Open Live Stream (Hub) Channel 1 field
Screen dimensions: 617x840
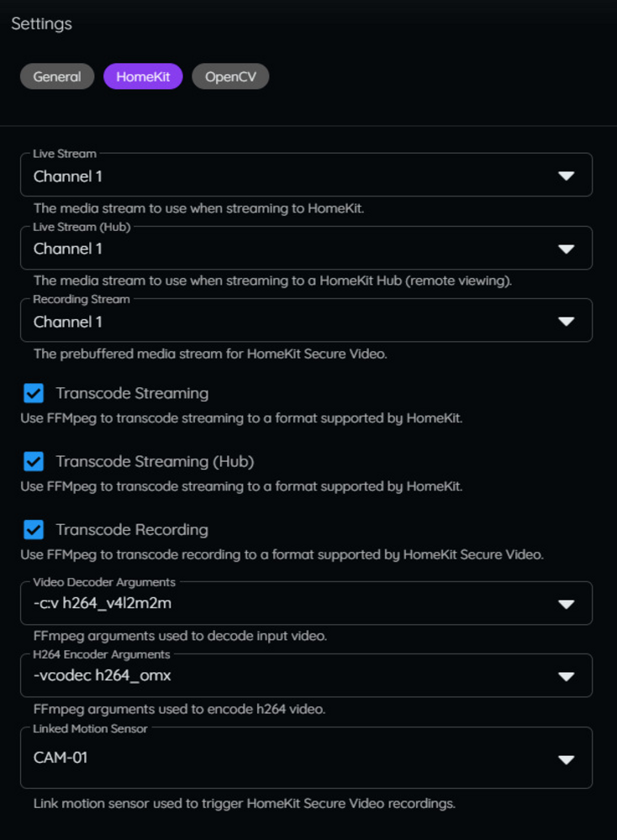pyautogui.click(x=306, y=248)
